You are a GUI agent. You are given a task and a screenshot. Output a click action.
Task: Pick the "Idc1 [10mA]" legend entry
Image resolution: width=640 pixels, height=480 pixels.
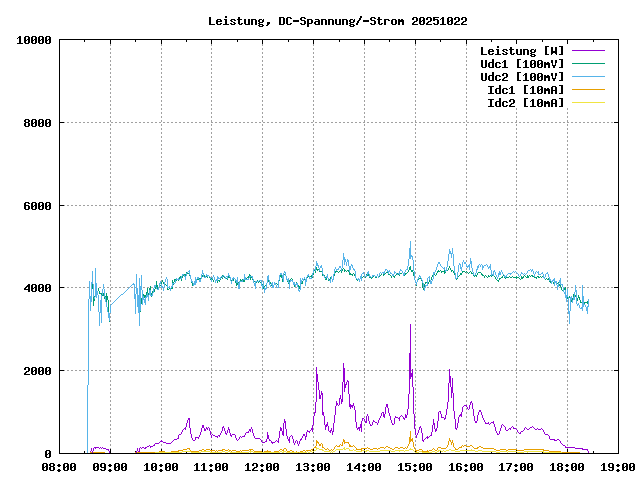click(x=525, y=89)
